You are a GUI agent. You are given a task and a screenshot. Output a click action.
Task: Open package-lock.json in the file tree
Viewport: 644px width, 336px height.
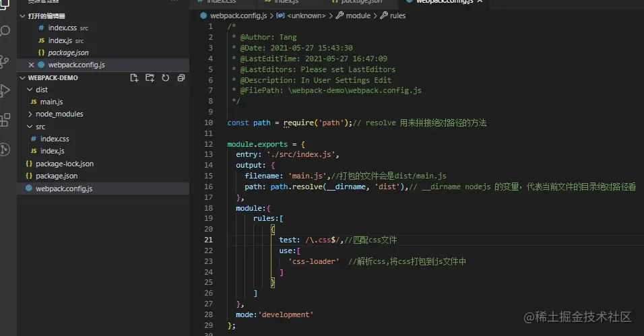[x=103, y=164]
